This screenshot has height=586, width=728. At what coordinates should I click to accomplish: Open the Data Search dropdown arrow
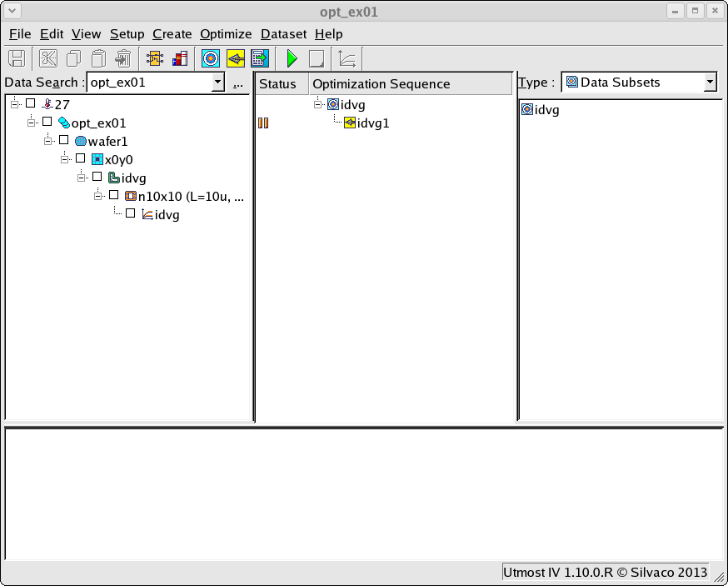tap(217, 83)
